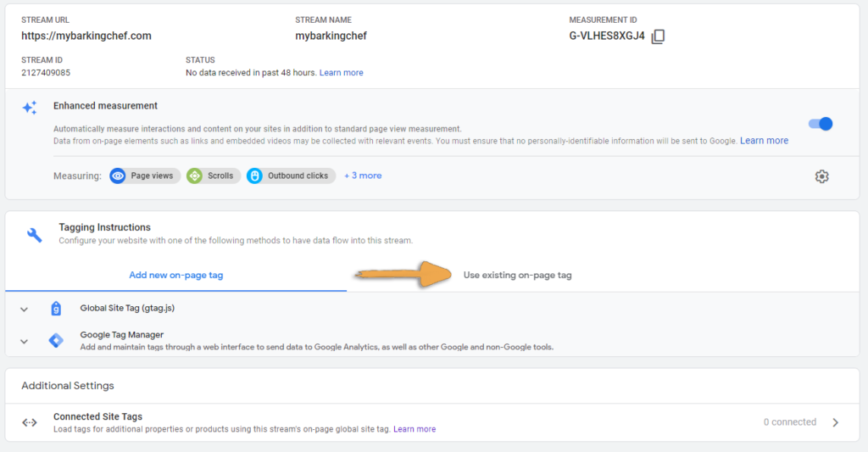The width and height of the screenshot is (868, 452).
Task: Expand the Global Site Tag section
Action: point(24,310)
